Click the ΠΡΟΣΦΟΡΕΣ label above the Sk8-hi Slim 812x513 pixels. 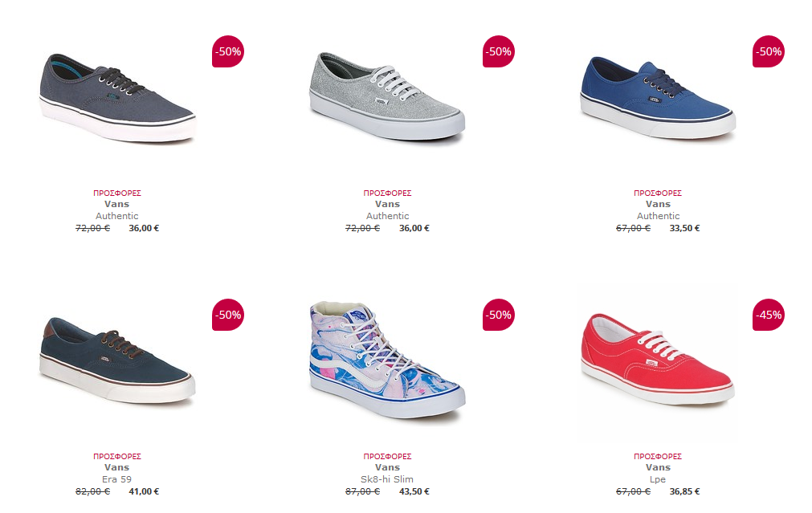coord(387,457)
